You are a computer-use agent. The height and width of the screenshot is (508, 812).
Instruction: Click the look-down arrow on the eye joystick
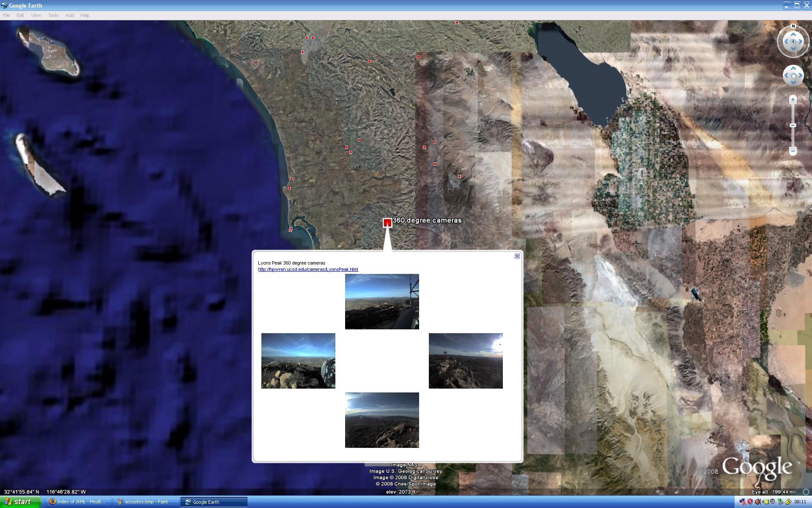tap(793, 49)
